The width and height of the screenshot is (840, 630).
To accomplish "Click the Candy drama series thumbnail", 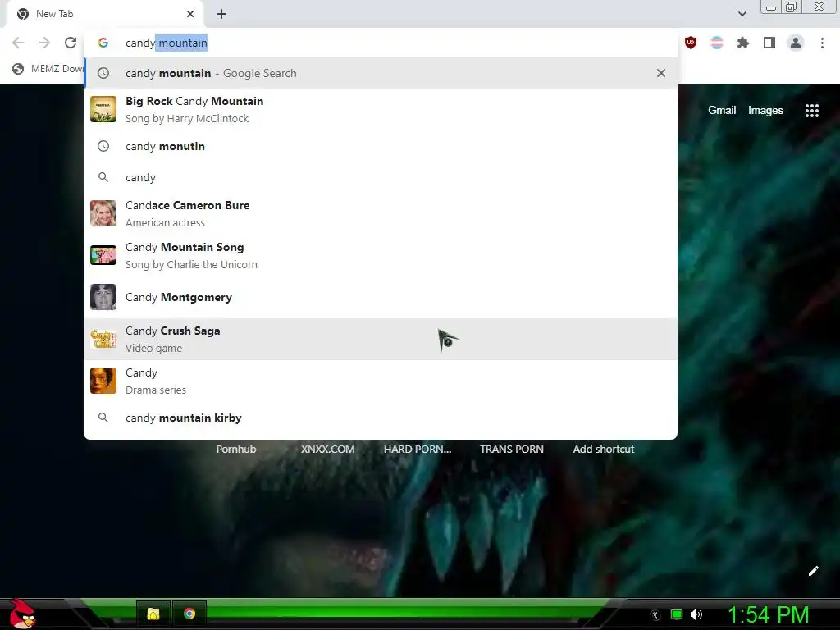I will click(x=103, y=381).
